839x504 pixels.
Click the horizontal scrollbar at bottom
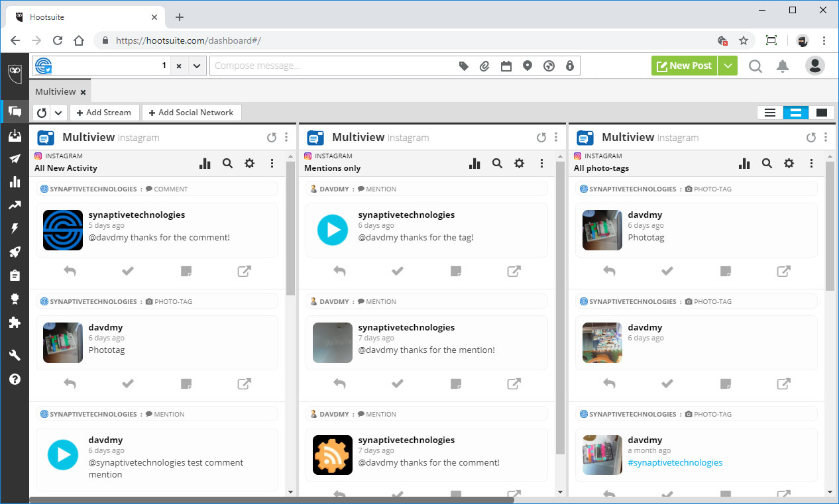(x=272, y=500)
